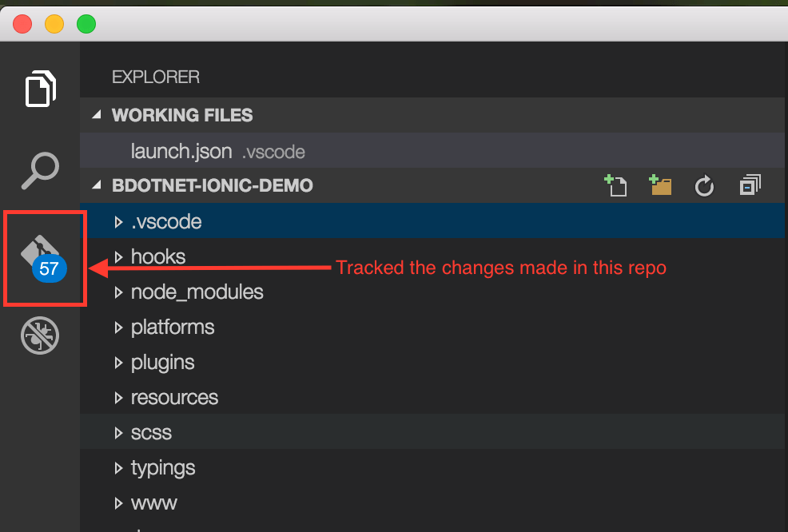The height and width of the screenshot is (532, 788).
Task: Select the platforms folder
Action: coord(173,327)
